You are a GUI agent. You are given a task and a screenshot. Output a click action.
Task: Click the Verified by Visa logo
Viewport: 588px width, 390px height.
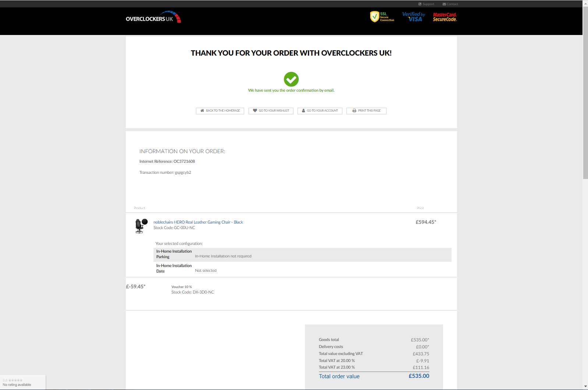pyautogui.click(x=414, y=17)
